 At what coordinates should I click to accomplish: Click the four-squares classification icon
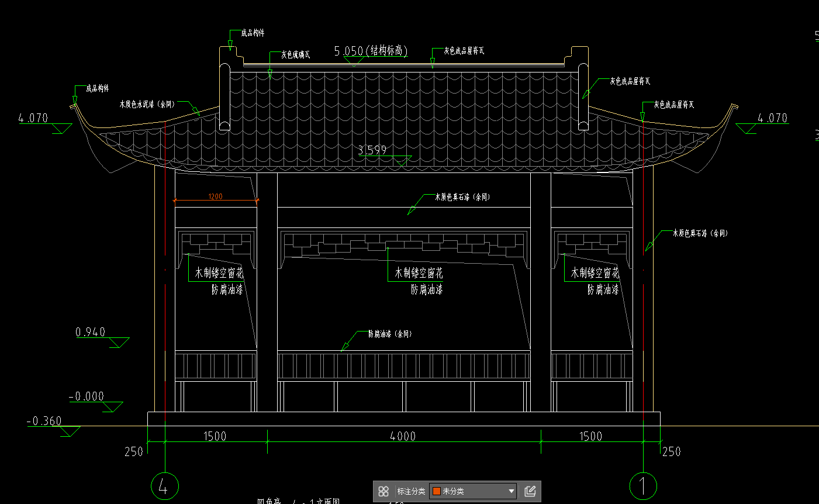383,491
